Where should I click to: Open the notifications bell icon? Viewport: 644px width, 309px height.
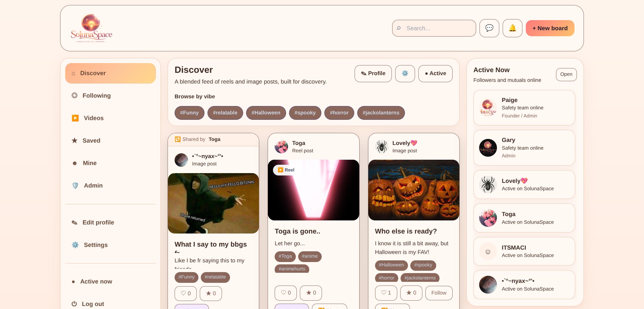pos(512,28)
